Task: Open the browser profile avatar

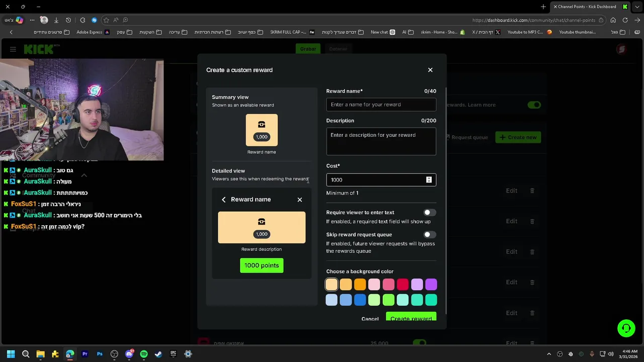Action: (44, 20)
